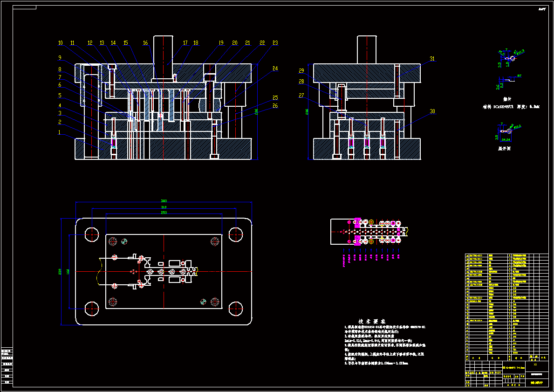This screenshot has width=554, height=392.
Task: Pick the yellow callout label 19
Action: pos(221,43)
